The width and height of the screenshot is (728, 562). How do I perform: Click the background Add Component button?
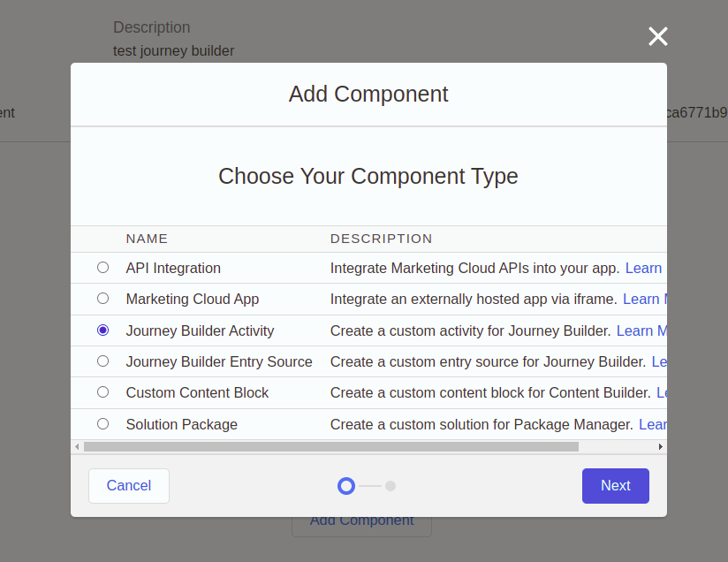click(361, 526)
